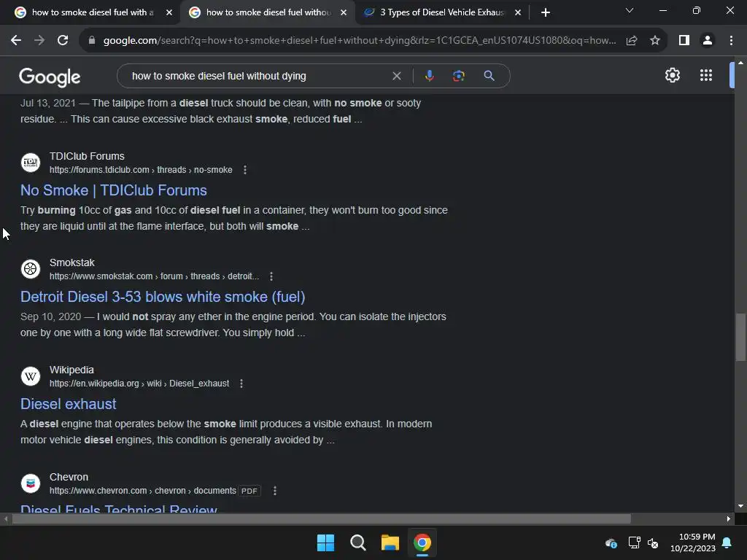Search by image with Google Lens
Screen dimensions: 747x560
click(x=459, y=76)
